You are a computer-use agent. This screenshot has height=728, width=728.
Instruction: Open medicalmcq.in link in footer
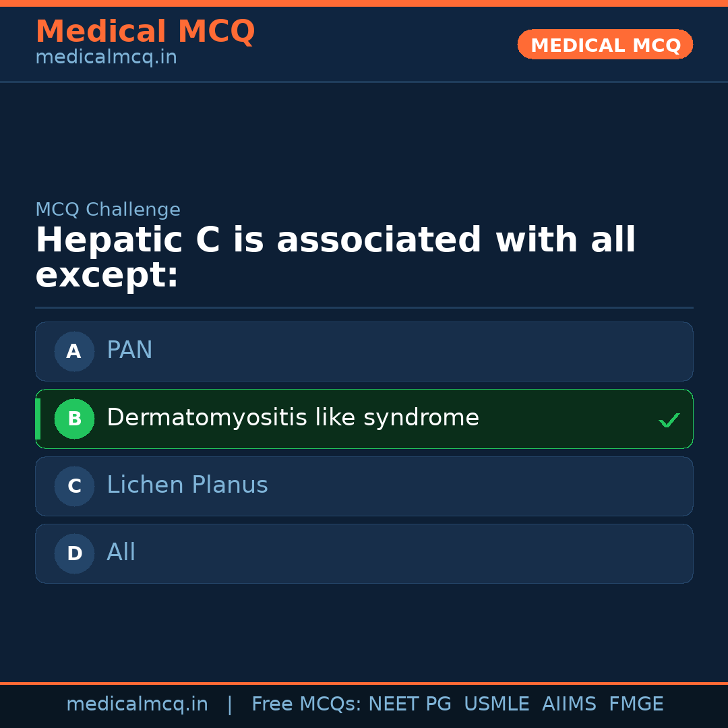(x=137, y=704)
